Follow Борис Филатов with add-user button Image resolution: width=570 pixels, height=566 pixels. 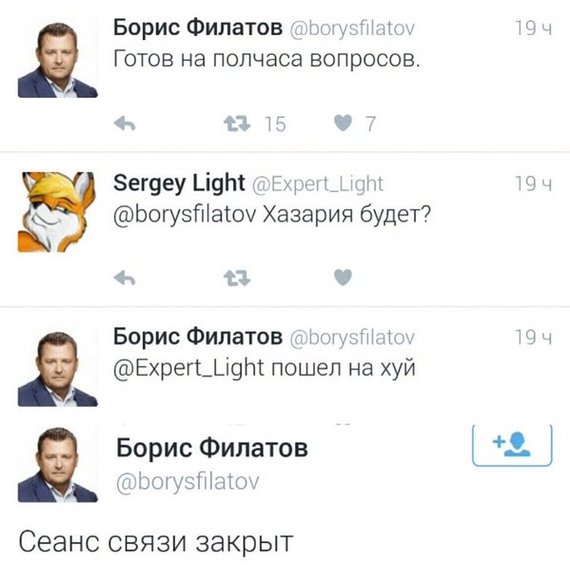coord(512,445)
